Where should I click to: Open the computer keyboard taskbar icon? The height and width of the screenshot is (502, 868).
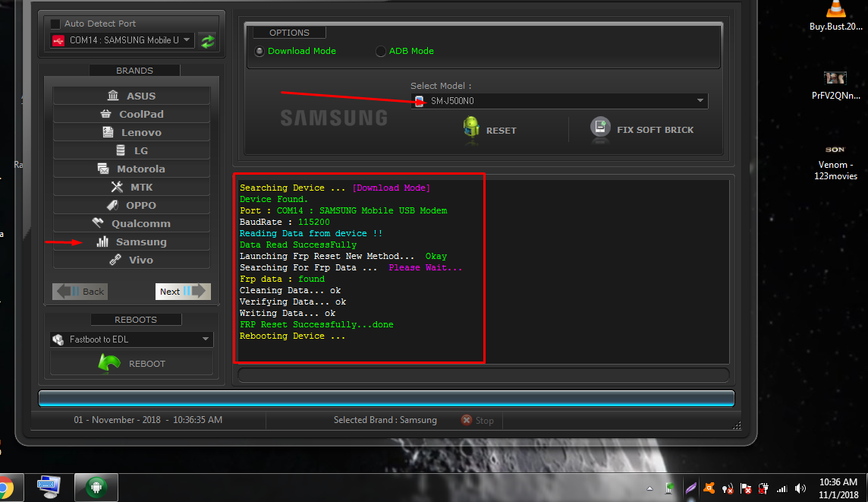click(49, 488)
